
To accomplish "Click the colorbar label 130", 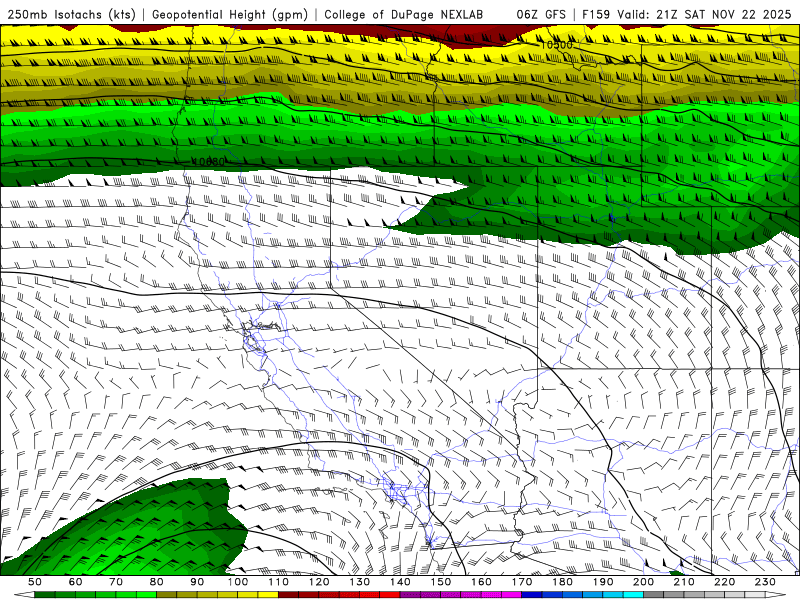I will (x=360, y=582).
